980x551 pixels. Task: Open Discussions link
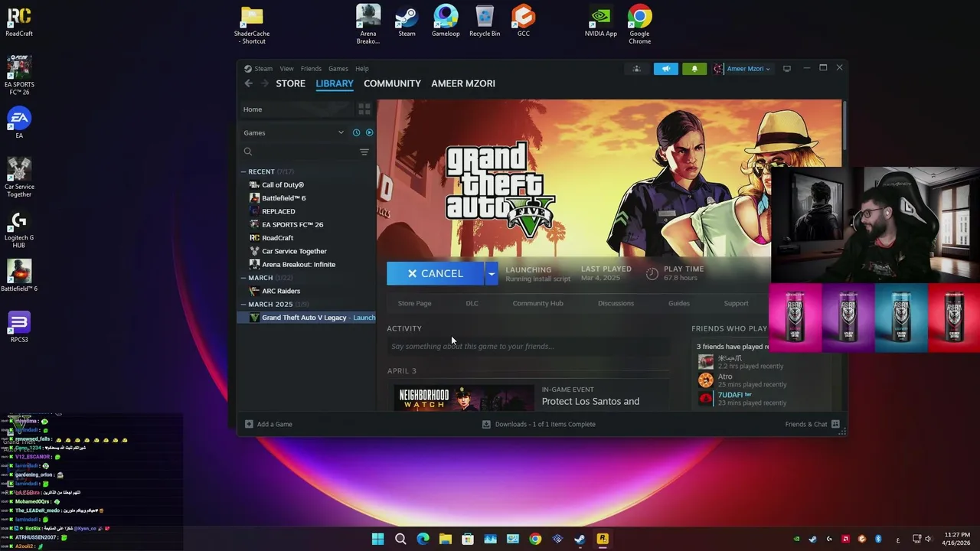tap(616, 303)
